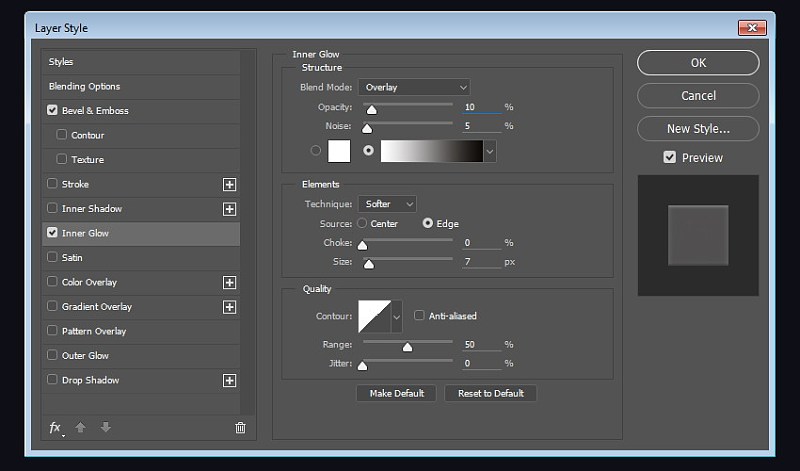Click the Opacity value field

(482, 107)
